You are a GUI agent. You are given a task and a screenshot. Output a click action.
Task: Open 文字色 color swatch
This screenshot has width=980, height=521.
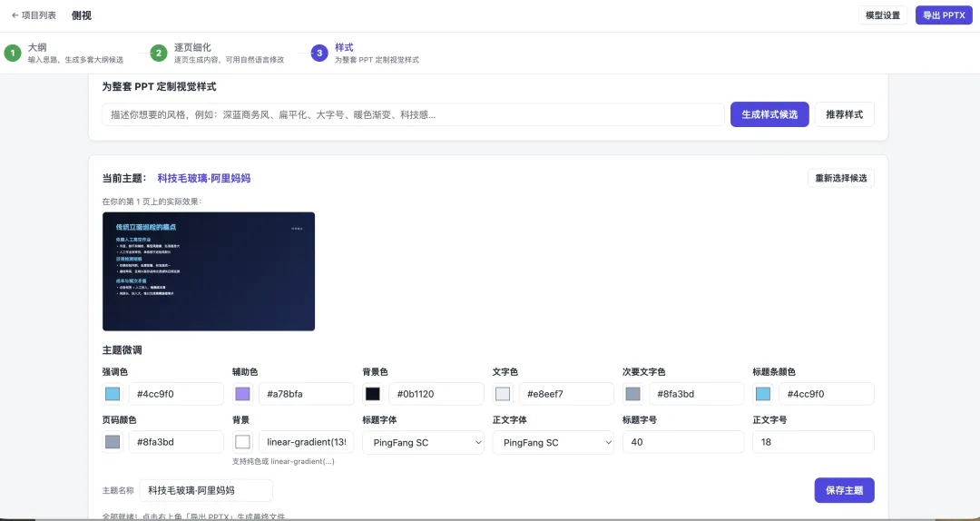point(503,394)
